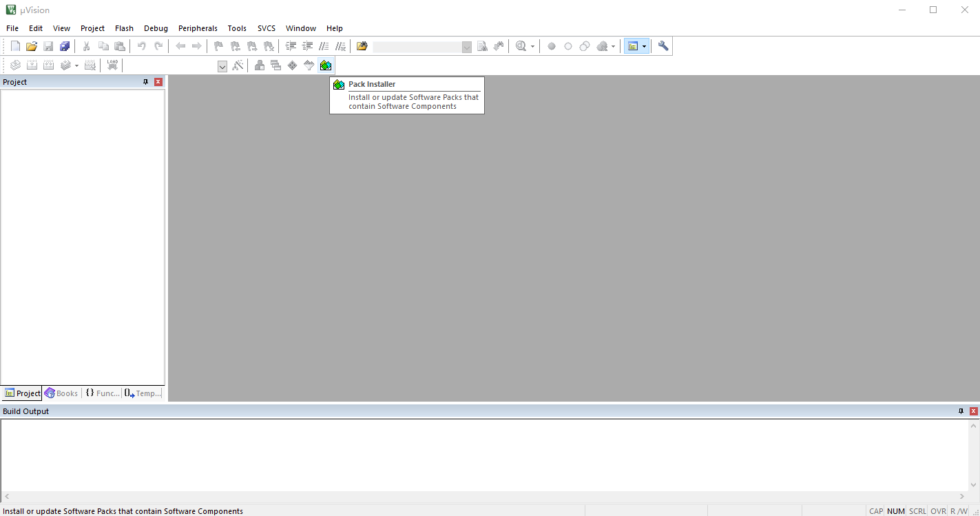This screenshot has width=980, height=516.
Task: Launch the Pack Installer icon
Action: point(326,65)
